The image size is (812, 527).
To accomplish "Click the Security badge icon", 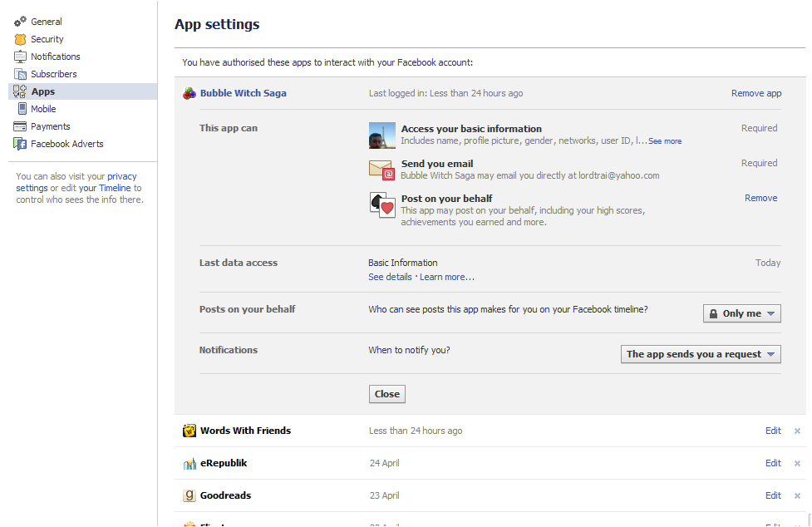I will pos(20,39).
